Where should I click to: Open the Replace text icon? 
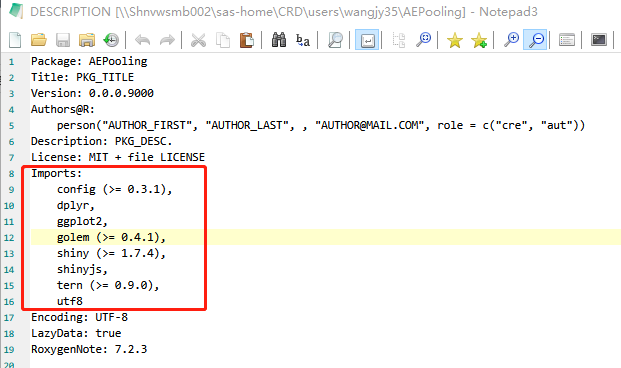coord(303,40)
